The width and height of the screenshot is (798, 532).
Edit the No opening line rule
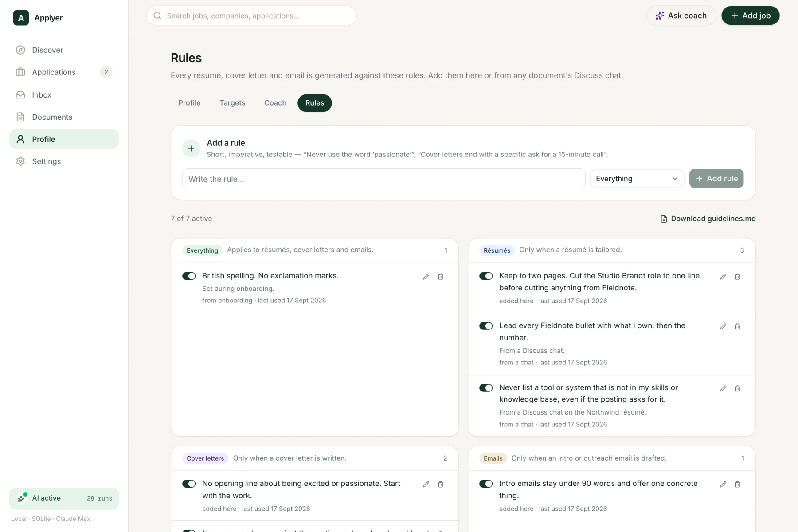[x=426, y=485]
